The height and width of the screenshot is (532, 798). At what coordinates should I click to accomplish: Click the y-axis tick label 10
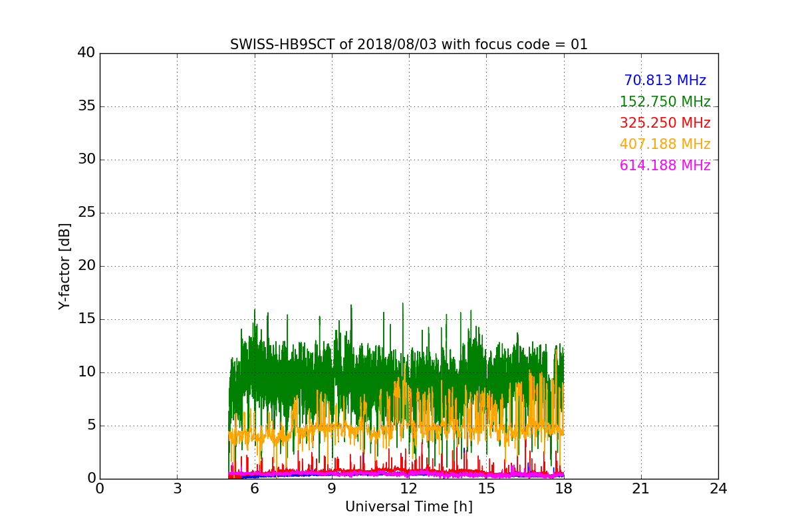pos(86,372)
